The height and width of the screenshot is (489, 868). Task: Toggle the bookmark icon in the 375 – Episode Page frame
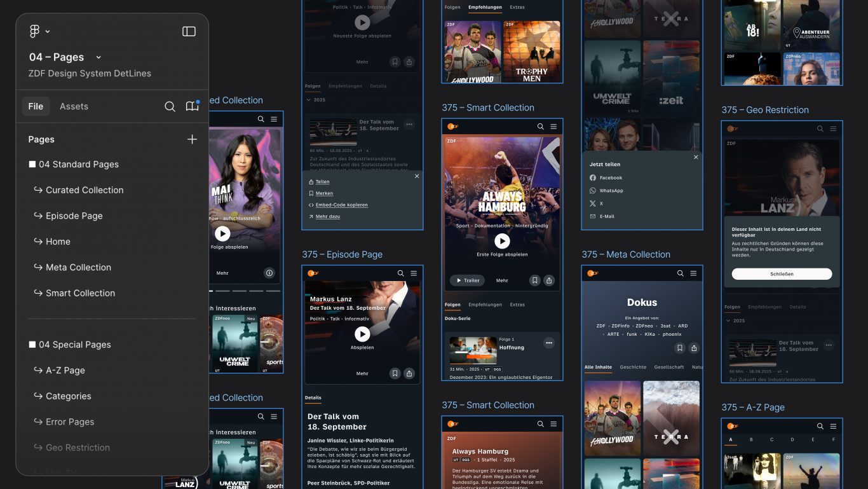(x=395, y=373)
